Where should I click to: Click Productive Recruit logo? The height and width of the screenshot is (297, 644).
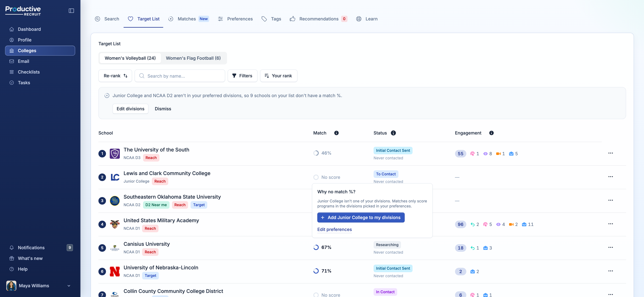(23, 11)
